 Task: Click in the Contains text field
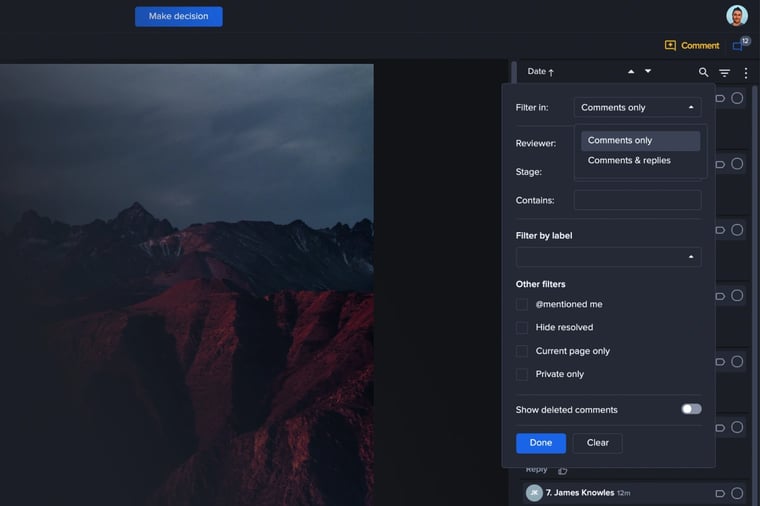click(637, 200)
